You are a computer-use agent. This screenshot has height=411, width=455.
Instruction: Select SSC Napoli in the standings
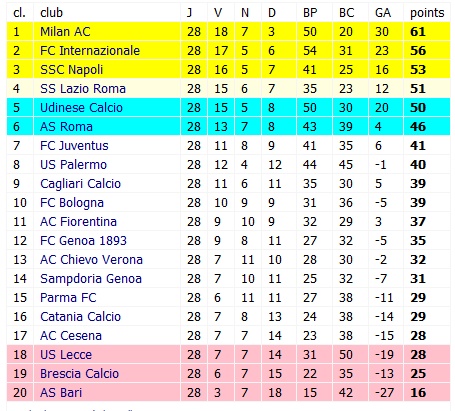click(x=72, y=70)
